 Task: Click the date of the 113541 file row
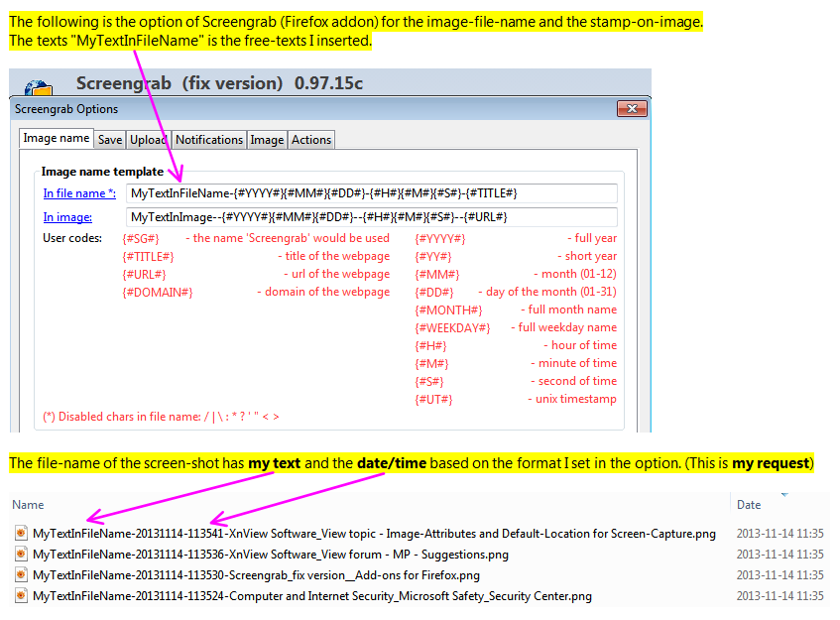[780, 534]
